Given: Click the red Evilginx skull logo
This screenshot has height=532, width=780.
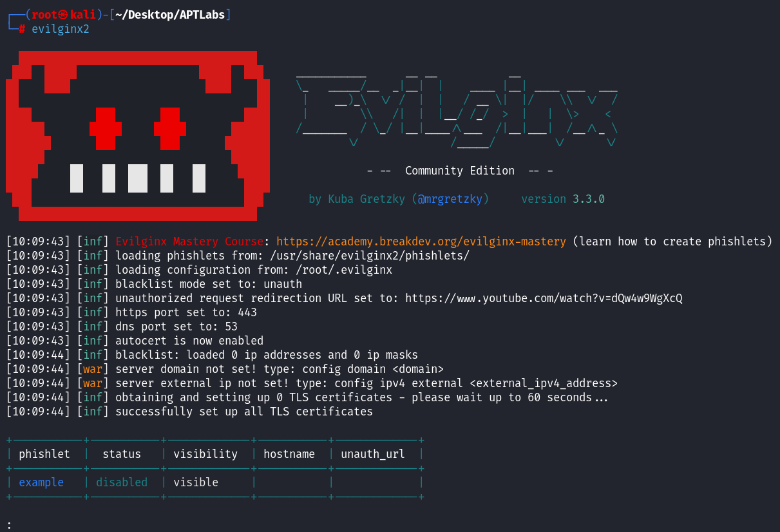Looking at the screenshot, I should point(137,135).
